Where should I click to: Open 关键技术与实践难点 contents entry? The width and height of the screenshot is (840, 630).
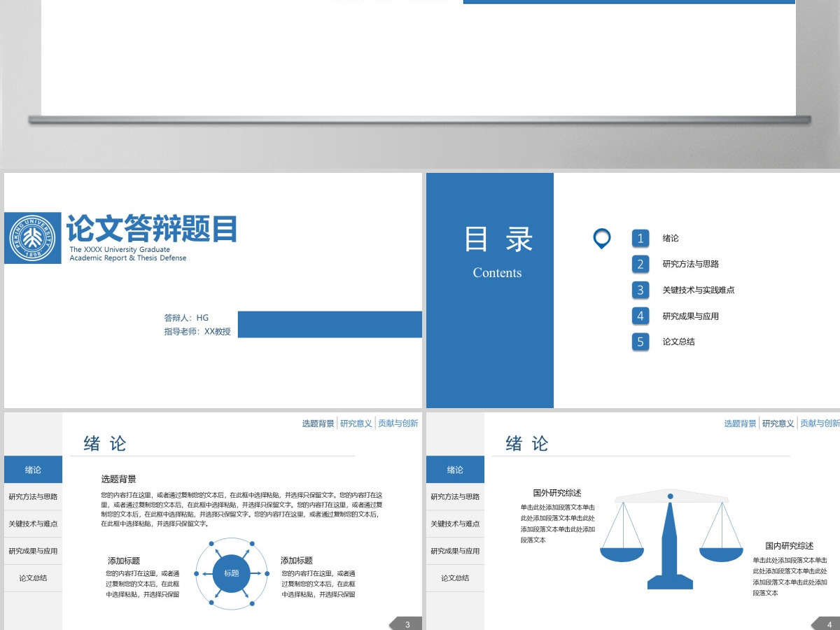click(x=699, y=290)
